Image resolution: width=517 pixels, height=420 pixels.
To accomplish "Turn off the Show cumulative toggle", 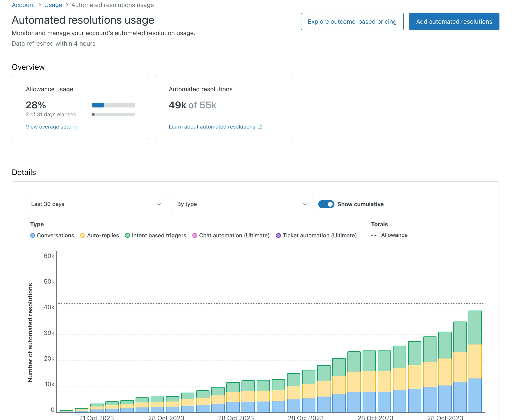I will point(326,204).
